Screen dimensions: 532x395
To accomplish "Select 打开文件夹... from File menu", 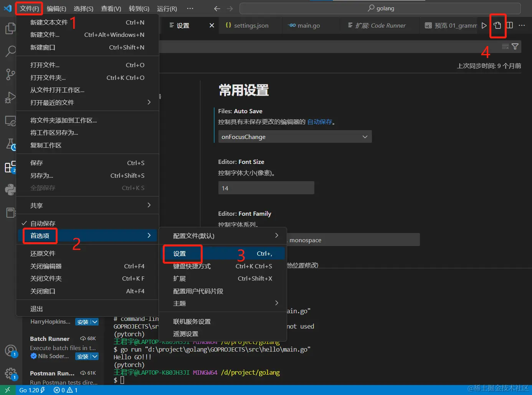I will click(x=88, y=78).
